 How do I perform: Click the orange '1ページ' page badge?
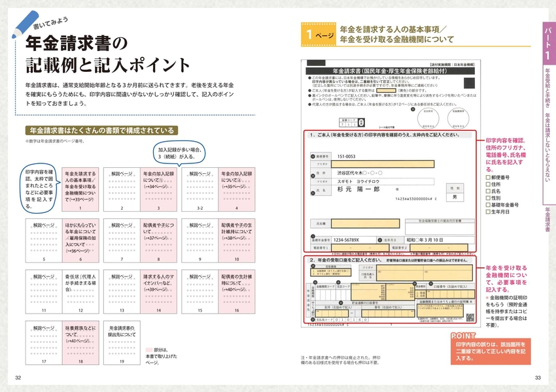tap(317, 34)
